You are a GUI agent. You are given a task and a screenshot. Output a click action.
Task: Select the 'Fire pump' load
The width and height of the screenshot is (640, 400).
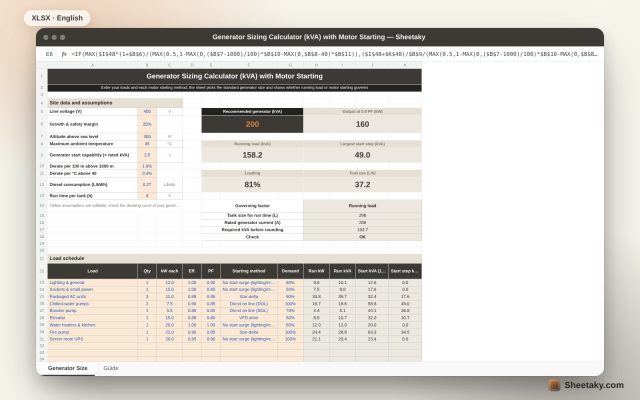(x=92, y=332)
